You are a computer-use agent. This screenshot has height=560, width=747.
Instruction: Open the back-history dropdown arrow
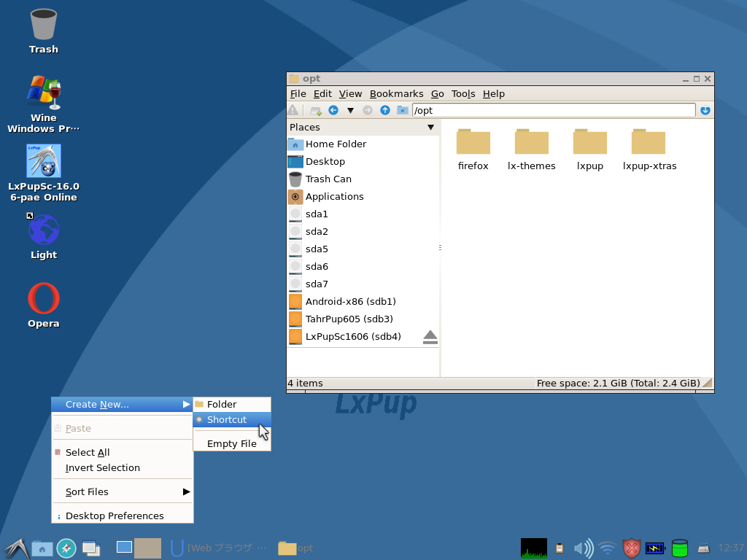pos(351,110)
